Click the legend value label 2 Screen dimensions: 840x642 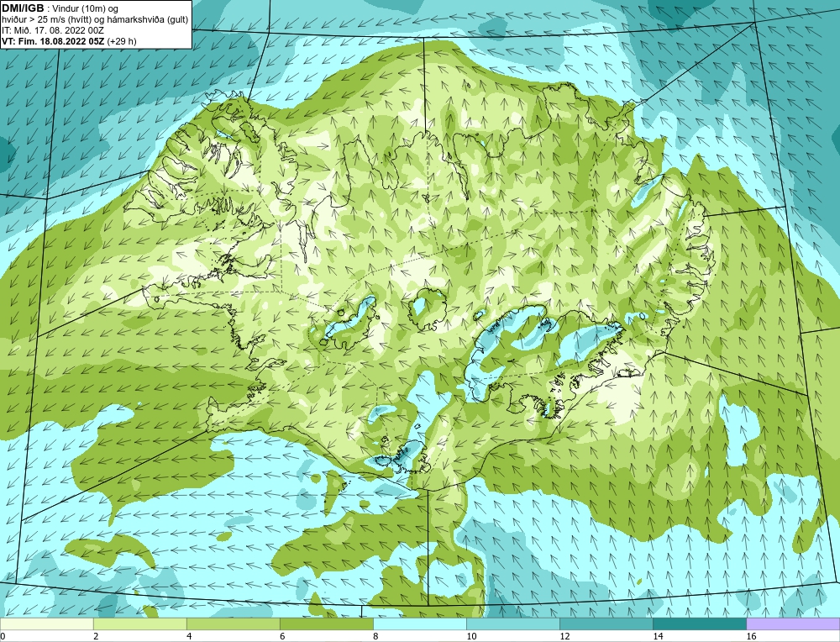[x=96, y=636]
